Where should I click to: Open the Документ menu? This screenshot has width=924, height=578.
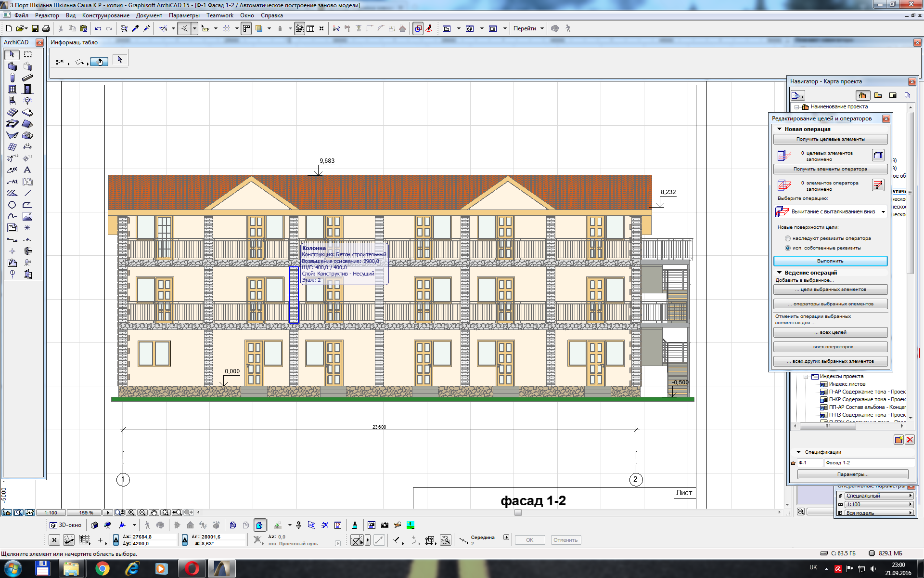coord(149,15)
